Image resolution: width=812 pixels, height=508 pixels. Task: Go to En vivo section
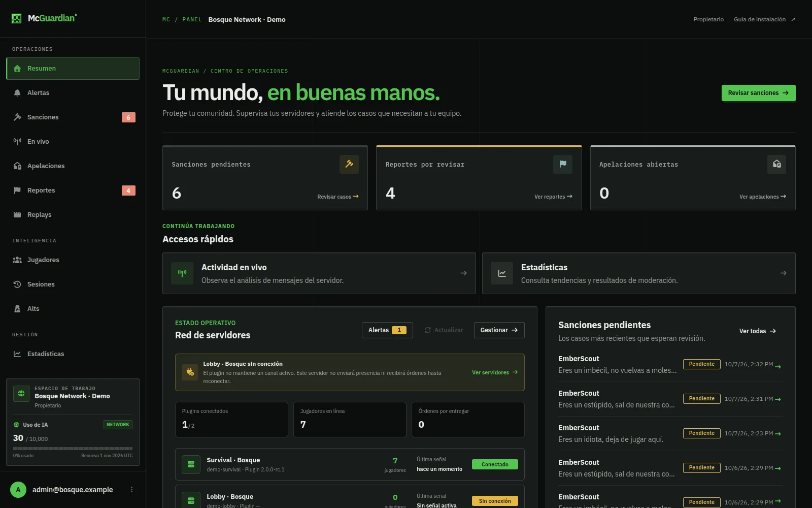pyautogui.click(x=73, y=142)
